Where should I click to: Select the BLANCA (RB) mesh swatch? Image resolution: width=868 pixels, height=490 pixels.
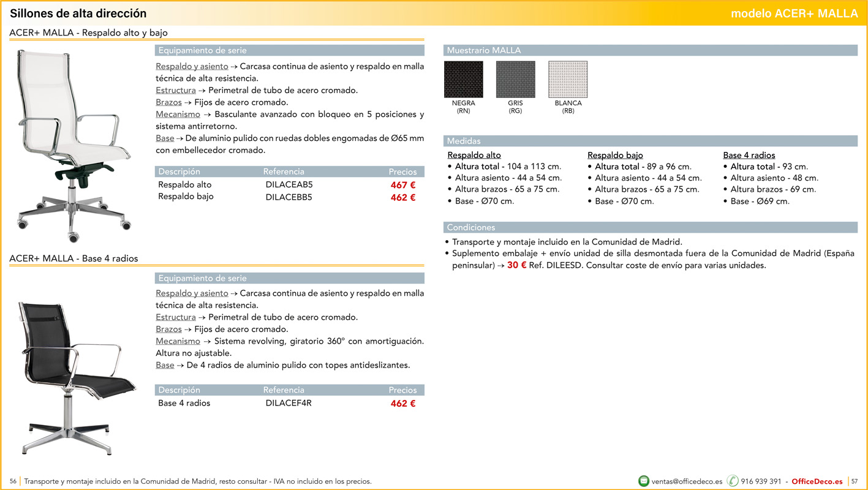click(568, 80)
